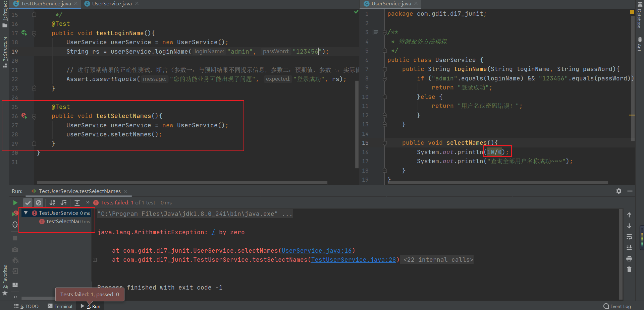Rerun the test run with the green play icon
Screen dimensions: 644x310
coord(15,203)
